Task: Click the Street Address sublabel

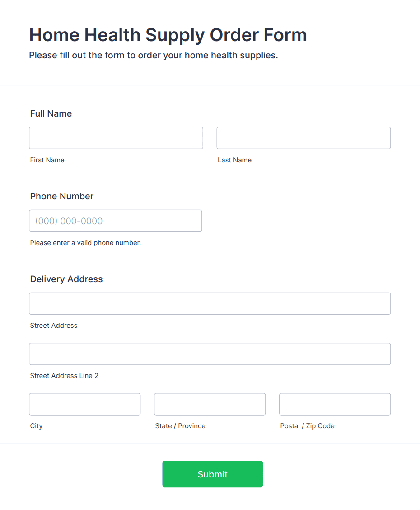Action: click(54, 326)
